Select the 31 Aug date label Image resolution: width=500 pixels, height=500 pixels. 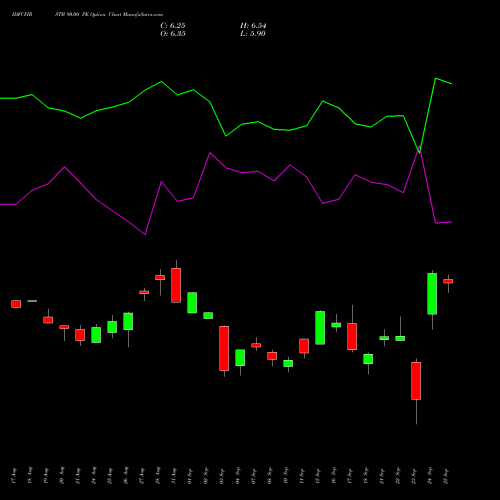(174, 476)
